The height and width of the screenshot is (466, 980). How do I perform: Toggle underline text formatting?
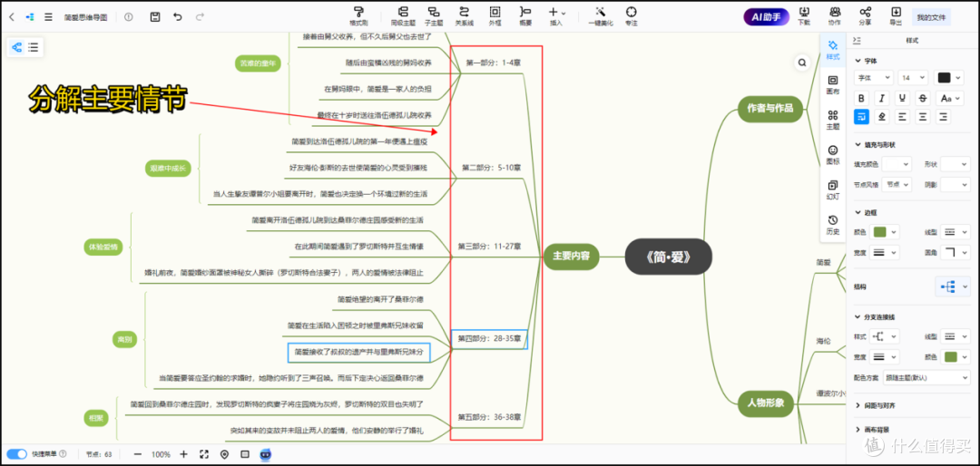pos(902,98)
